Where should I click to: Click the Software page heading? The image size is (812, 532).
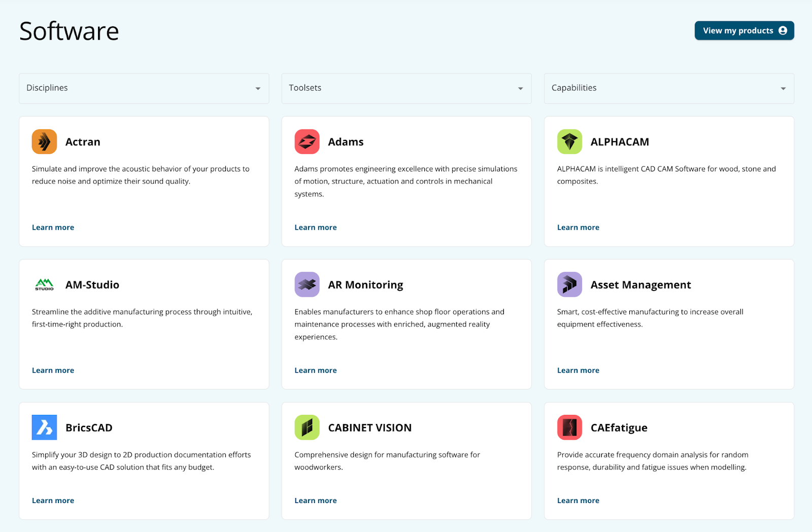point(69,31)
